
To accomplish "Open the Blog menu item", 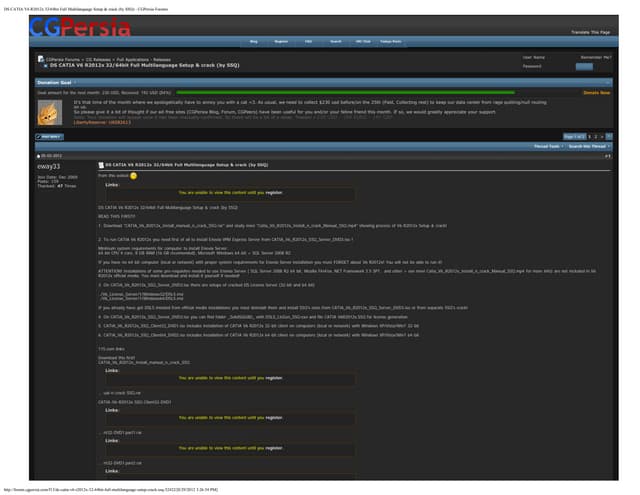I will (253, 41).
